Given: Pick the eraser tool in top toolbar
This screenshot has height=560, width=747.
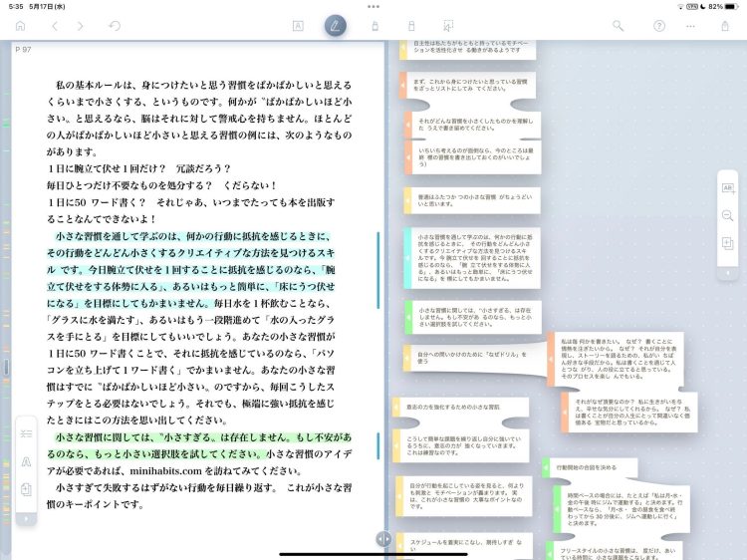Looking at the screenshot, I should tap(411, 26).
